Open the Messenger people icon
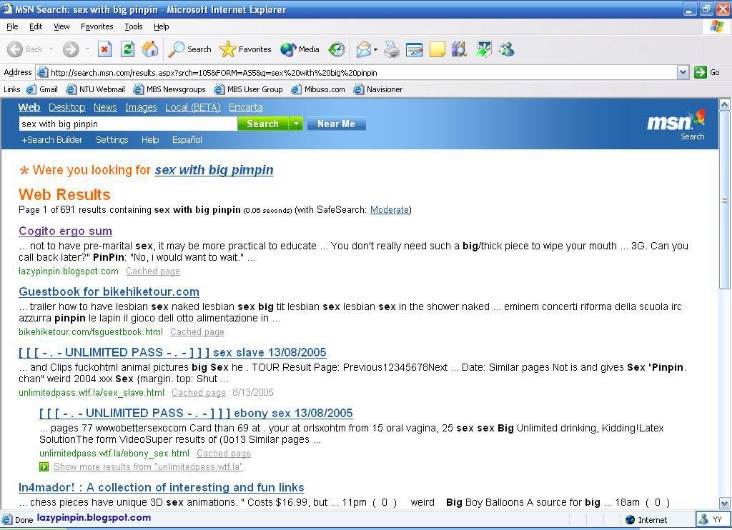732x530 pixels. pyautogui.click(x=506, y=49)
